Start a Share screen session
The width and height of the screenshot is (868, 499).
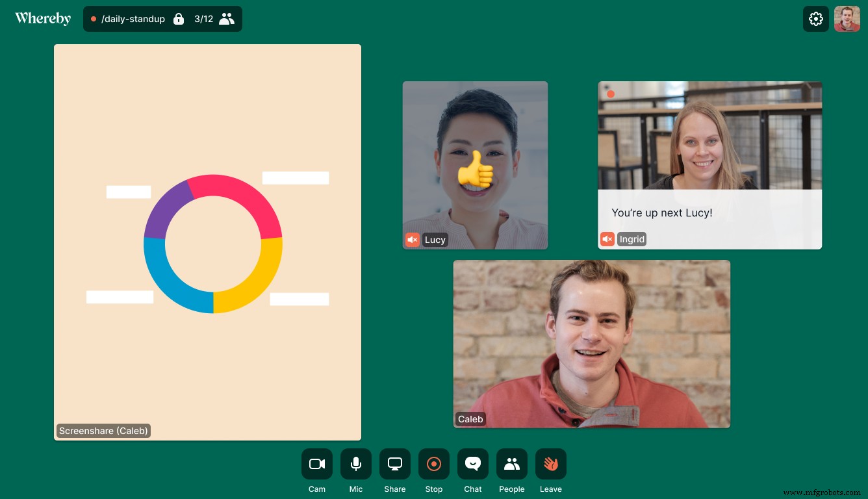click(x=394, y=463)
